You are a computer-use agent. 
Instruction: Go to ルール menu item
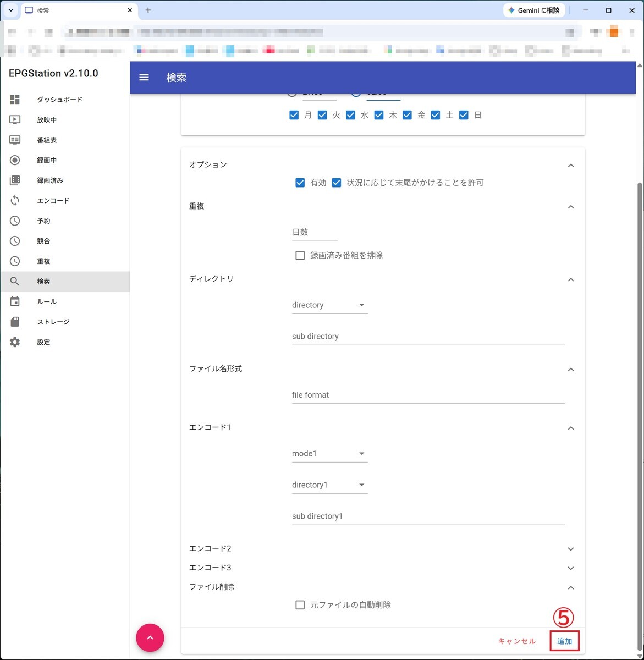click(x=65, y=301)
